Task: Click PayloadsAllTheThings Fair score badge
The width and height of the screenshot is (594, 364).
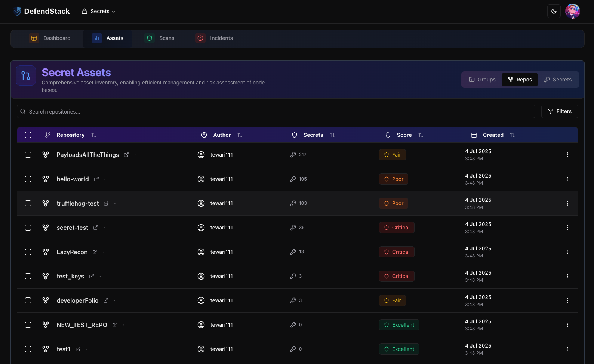Action: pyautogui.click(x=393, y=155)
